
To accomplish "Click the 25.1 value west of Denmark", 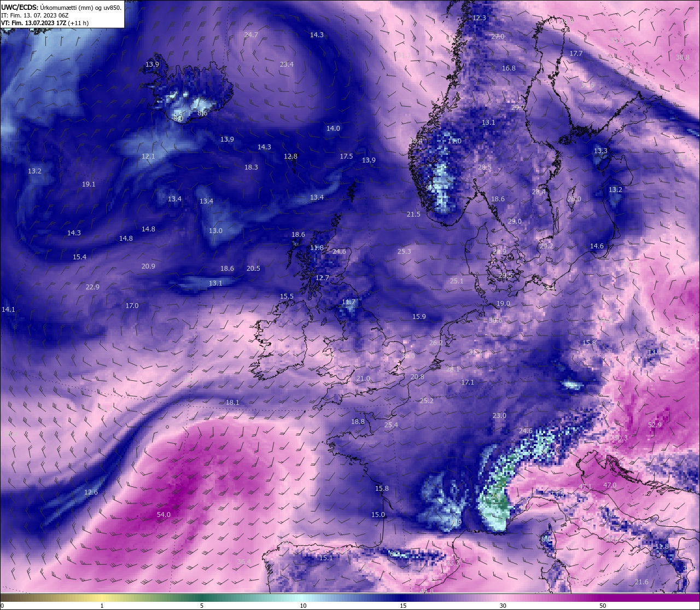I will click(457, 281).
